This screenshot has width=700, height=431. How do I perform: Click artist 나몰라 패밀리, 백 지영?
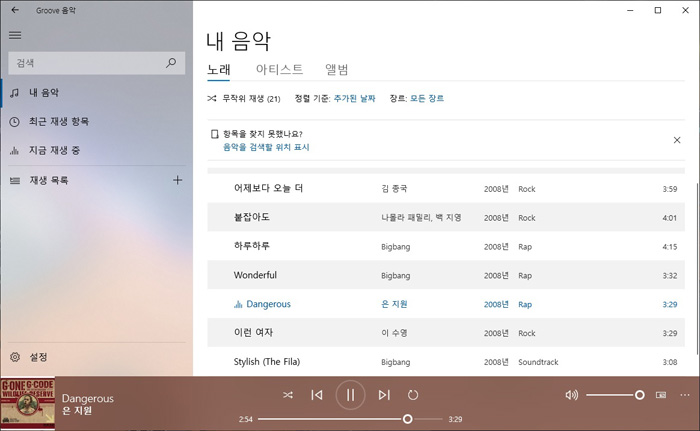coord(421,218)
